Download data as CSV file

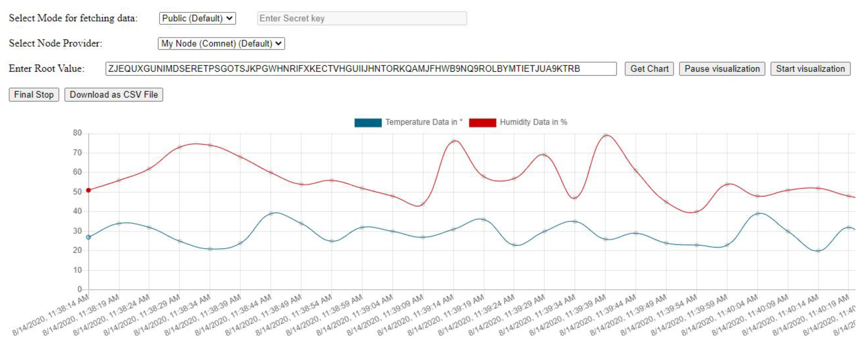114,94
